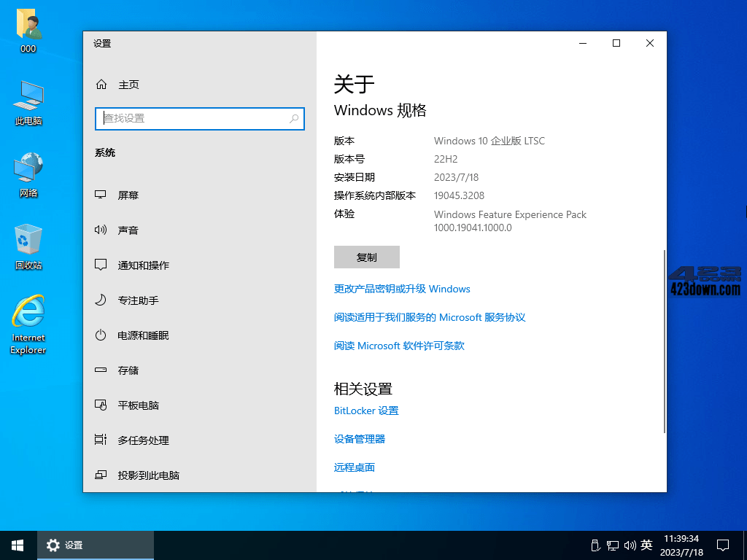The height and width of the screenshot is (560, 747).
Task: Open the Action Center notification icon
Action: [x=722, y=545]
